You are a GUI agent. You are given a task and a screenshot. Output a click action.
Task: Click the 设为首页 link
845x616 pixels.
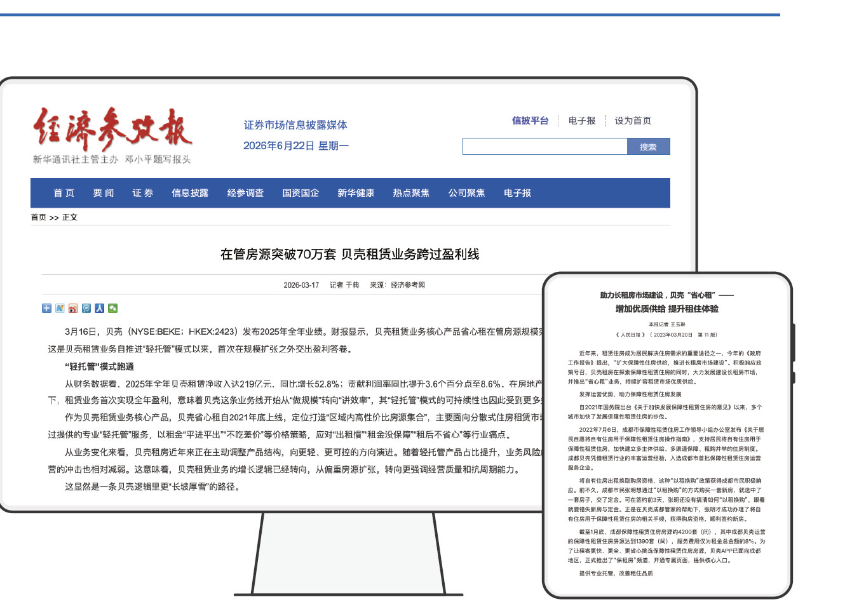pos(633,121)
